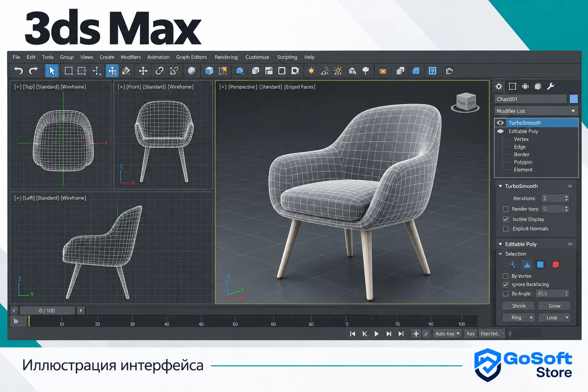
Task: Open the Scripting menu
Action: (287, 57)
